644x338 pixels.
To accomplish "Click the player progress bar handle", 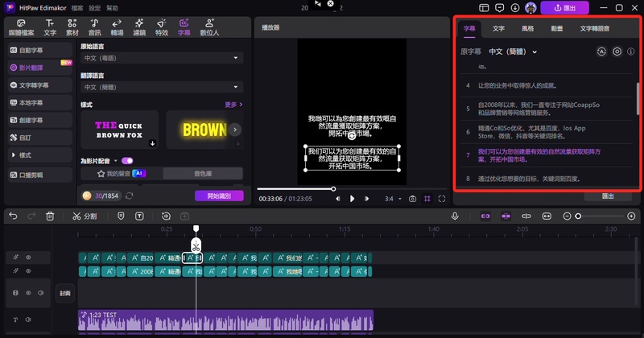I will tap(333, 189).
